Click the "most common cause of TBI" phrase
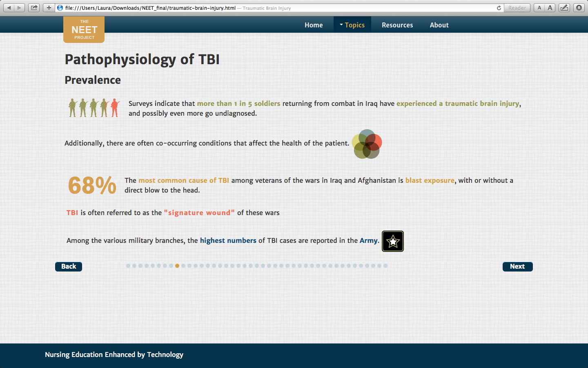 tap(184, 180)
